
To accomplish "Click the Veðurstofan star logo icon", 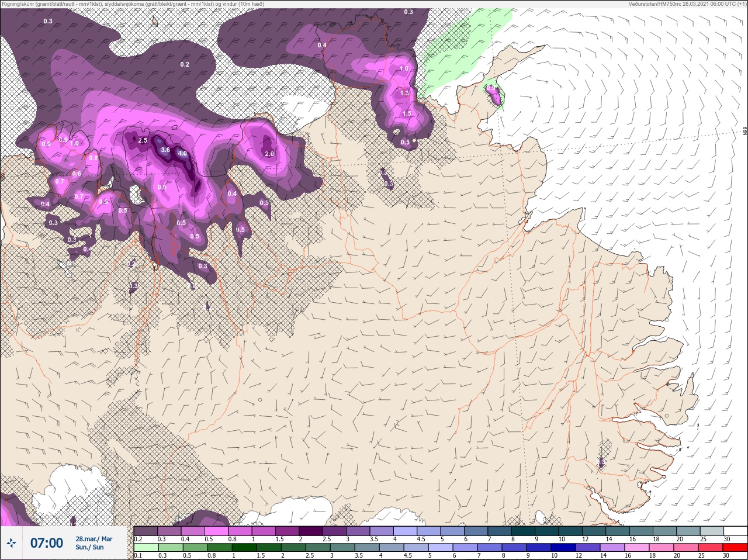I will [11, 543].
